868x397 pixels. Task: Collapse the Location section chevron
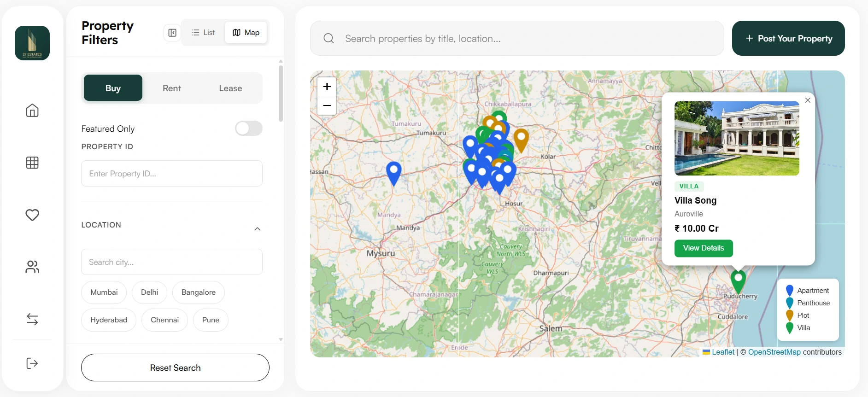click(x=258, y=229)
